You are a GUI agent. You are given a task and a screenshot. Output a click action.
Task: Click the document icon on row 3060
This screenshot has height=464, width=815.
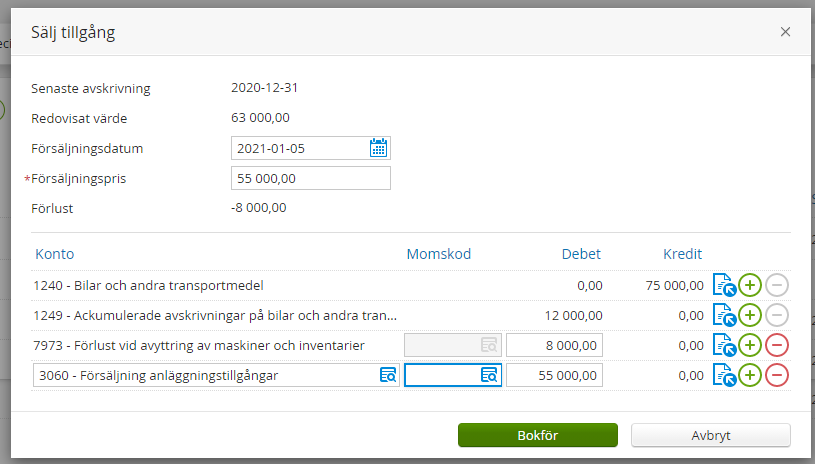coord(724,376)
